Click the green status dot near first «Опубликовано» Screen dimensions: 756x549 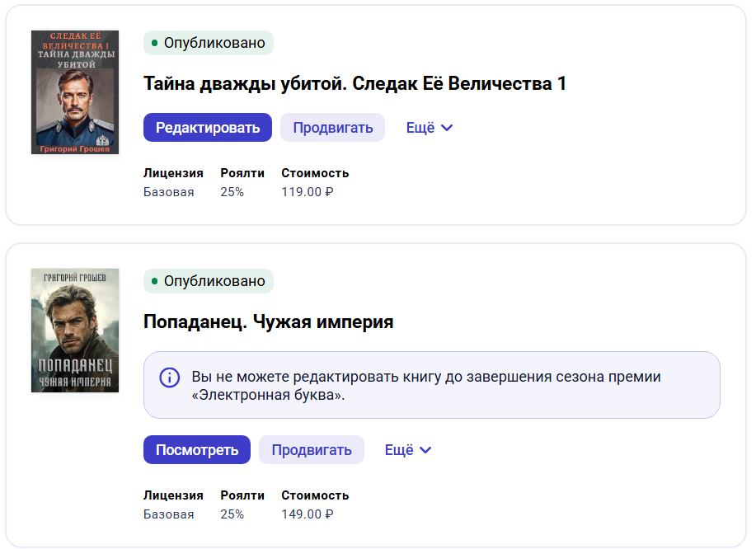(156, 43)
